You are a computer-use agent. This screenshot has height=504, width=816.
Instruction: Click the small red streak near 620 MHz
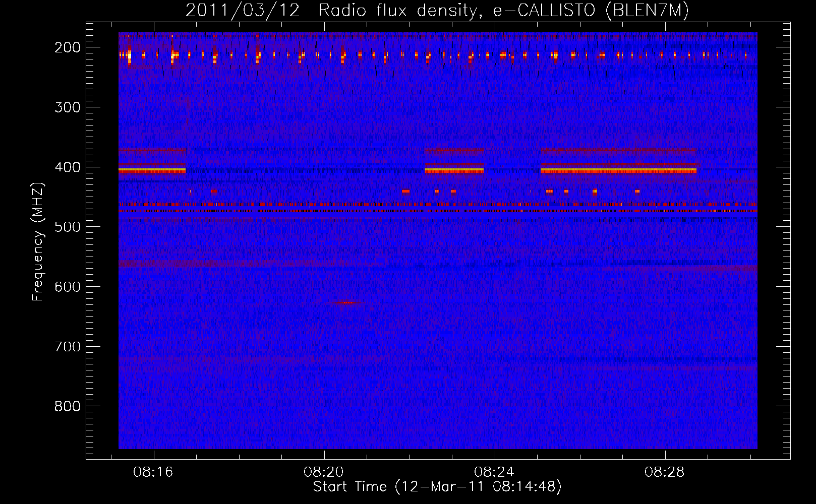[347, 302]
